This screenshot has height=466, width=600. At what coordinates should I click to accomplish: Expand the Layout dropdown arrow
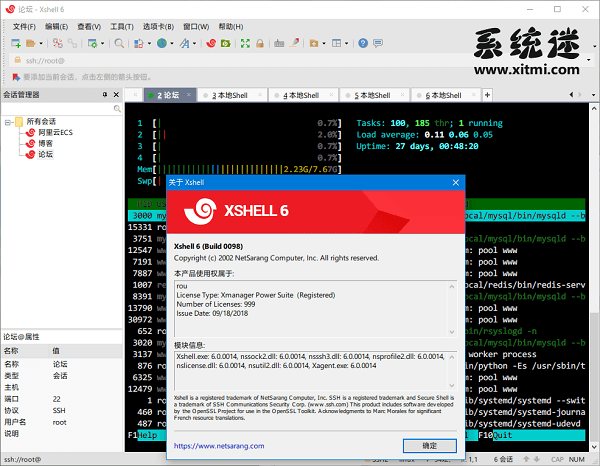tap(346, 43)
